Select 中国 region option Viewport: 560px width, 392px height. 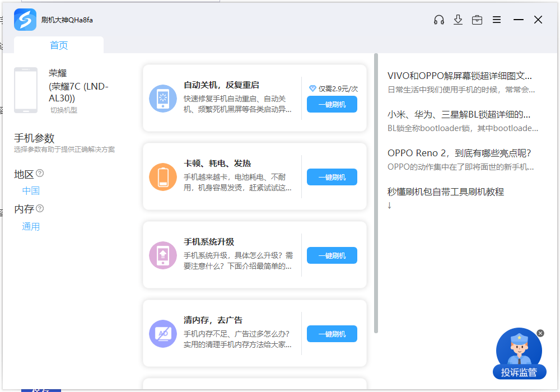pyautogui.click(x=31, y=190)
